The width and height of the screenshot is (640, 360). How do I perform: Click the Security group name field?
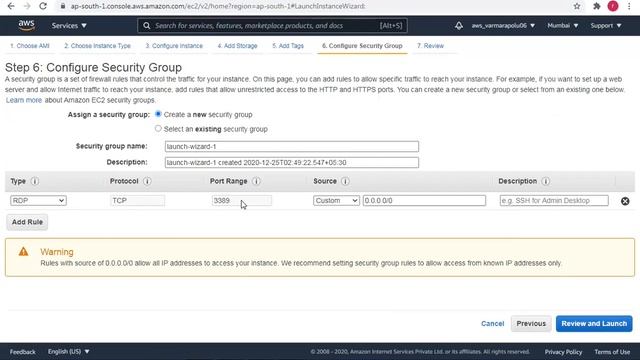pyautogui.click(x=291, y=147)
